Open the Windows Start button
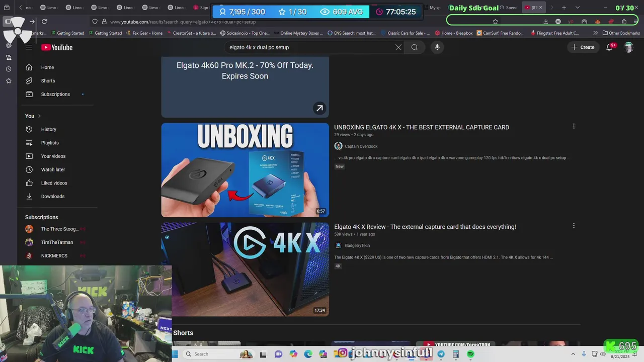This screenshot has width=644, height=362. tap(175, 354)
